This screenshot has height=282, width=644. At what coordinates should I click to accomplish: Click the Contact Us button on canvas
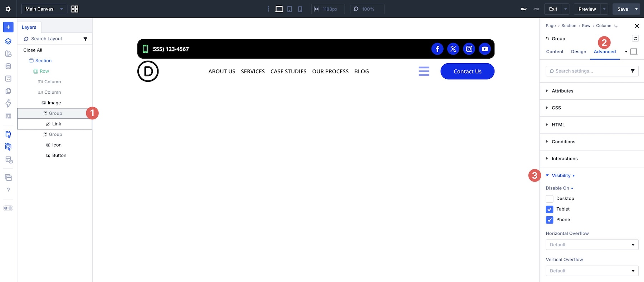[468, 71]
